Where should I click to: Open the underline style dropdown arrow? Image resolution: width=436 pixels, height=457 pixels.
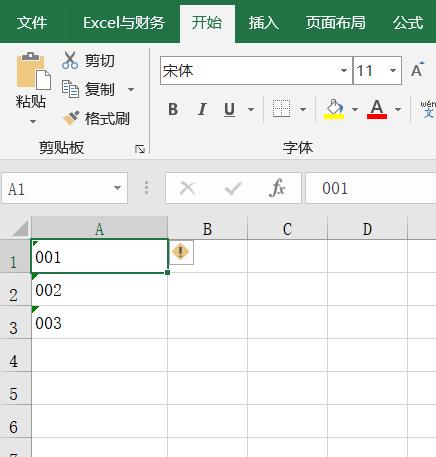(251, 109)
